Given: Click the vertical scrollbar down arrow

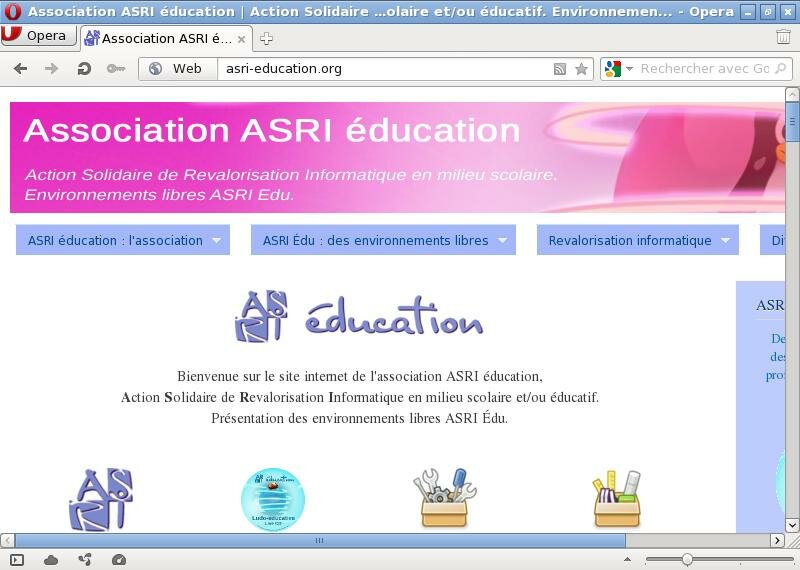Looking at the screenshot, I should pos(792,525).
